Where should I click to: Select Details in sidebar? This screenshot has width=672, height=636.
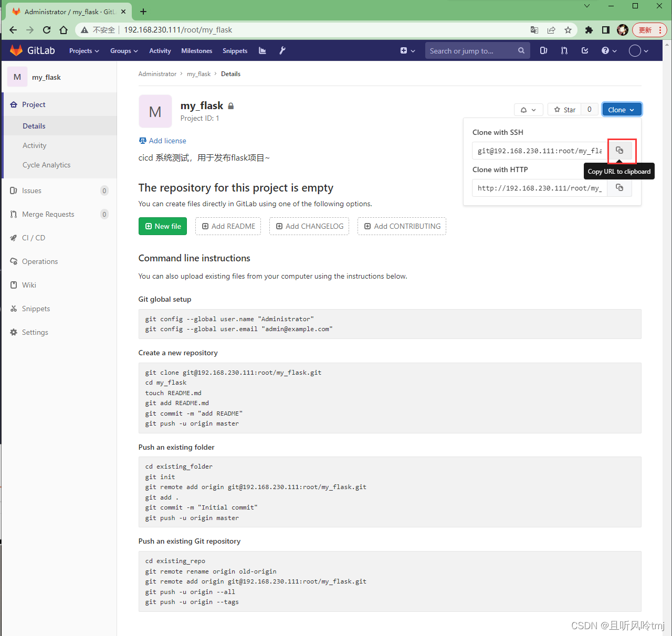point(60,126)
